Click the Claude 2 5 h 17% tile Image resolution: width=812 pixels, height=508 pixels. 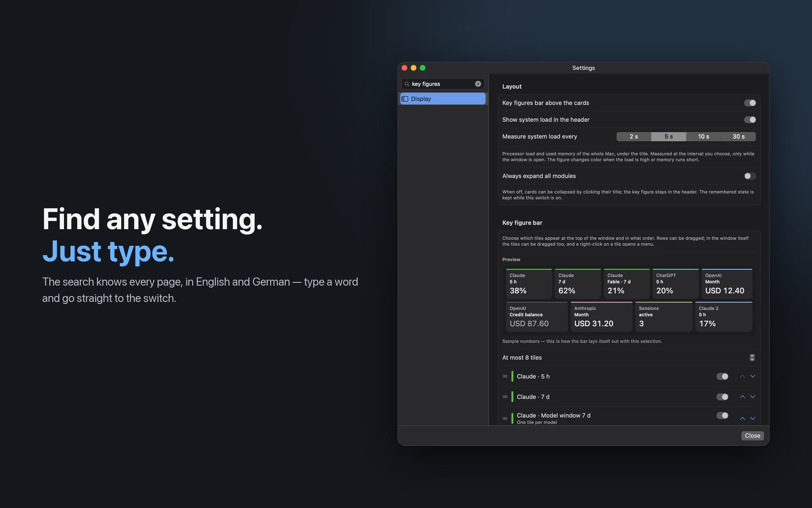[724, 317]
